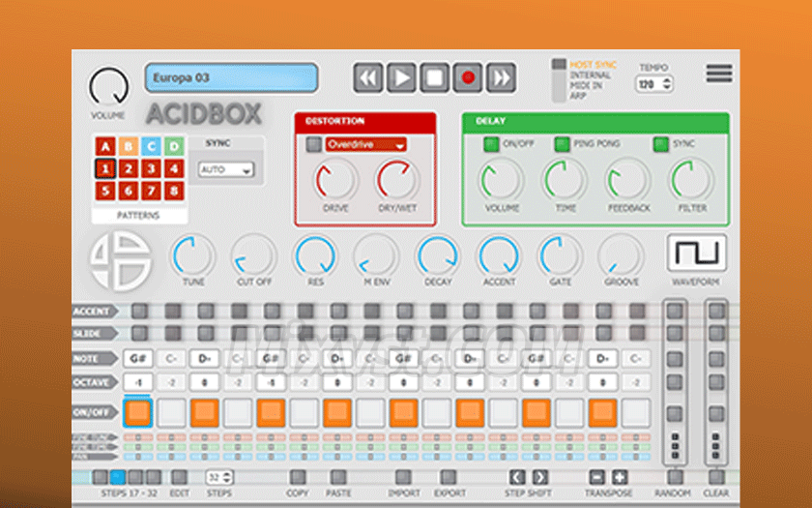Image resolution: width=812 pixels, height=508 pixels.
Task: Open the Overdrive distortion type dropdown
Action: (x=364, y=144)
